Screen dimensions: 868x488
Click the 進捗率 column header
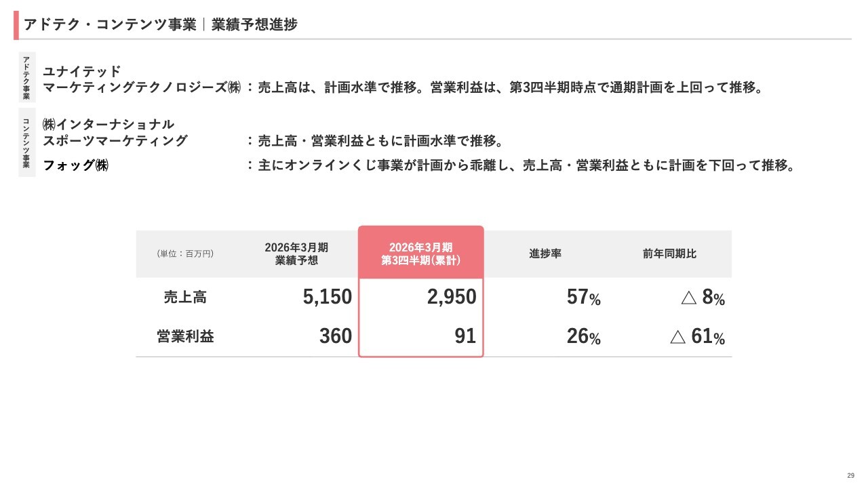tap(545, 253)
